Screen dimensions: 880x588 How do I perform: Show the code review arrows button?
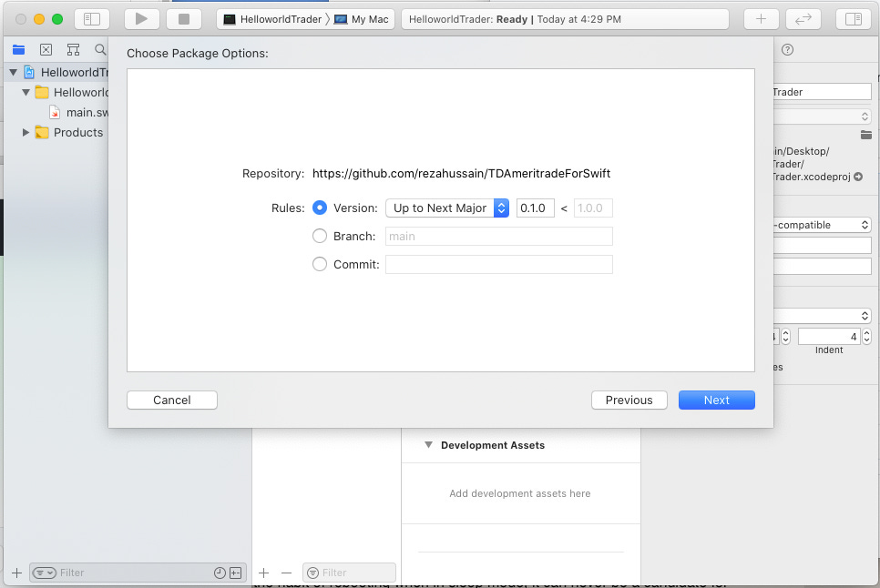[x=803, y=19]
